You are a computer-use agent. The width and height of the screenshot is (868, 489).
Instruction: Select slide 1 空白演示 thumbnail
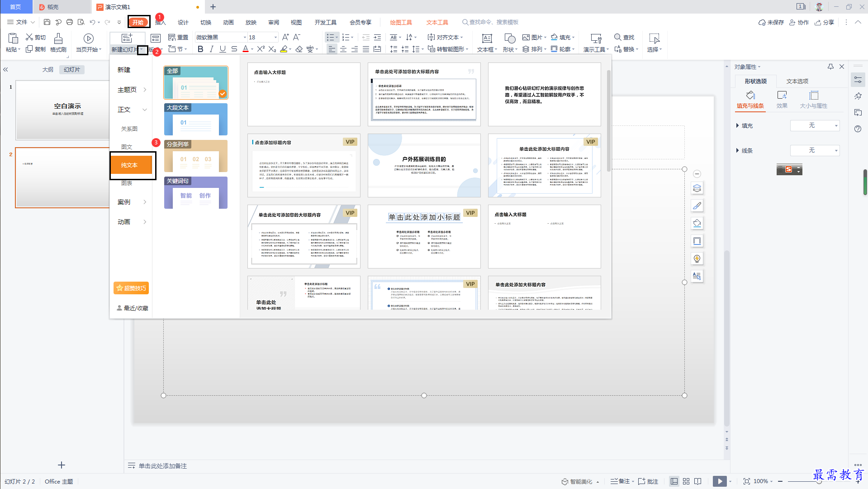tap(62, 110)
